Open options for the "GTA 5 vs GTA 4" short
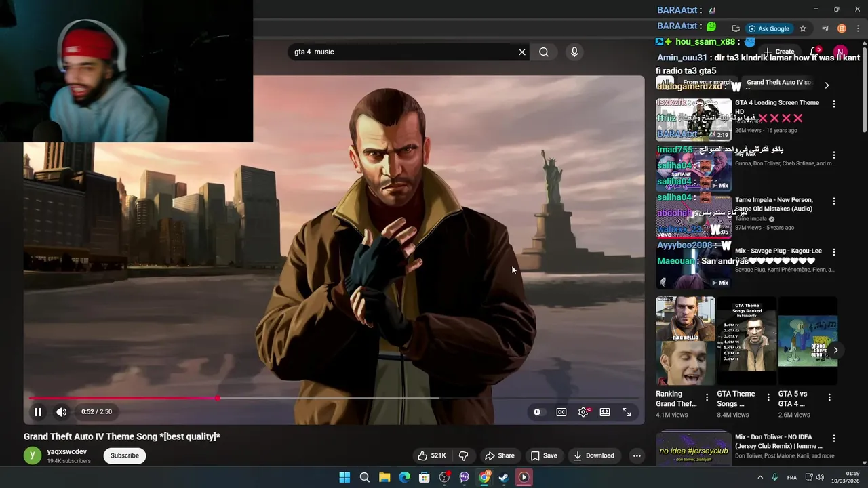This screenshot has height=488, width=868. click(829, 397)
